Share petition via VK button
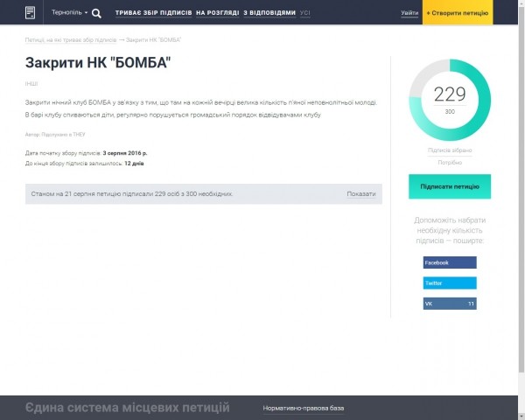This screenshot has height=420, width=525. (450, 304)
